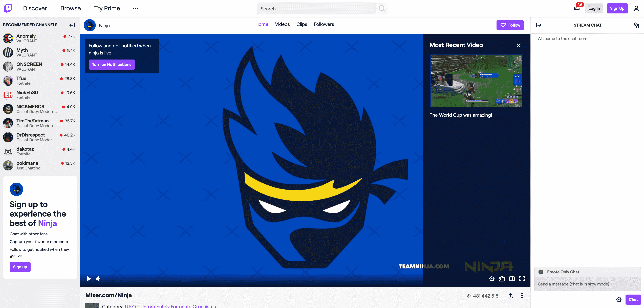Click the search magnifier icon
644x308 pixels.
pos(381,9)
